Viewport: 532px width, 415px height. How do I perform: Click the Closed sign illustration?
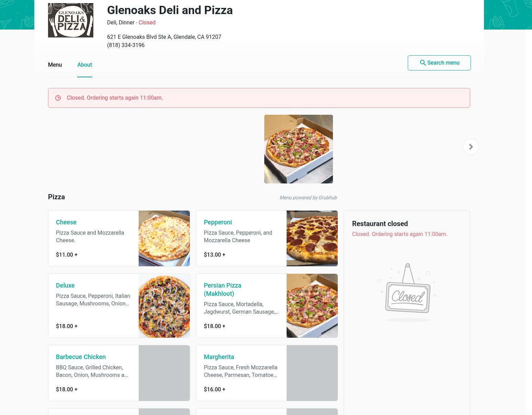pyautogui.click(x=407, y=293)
